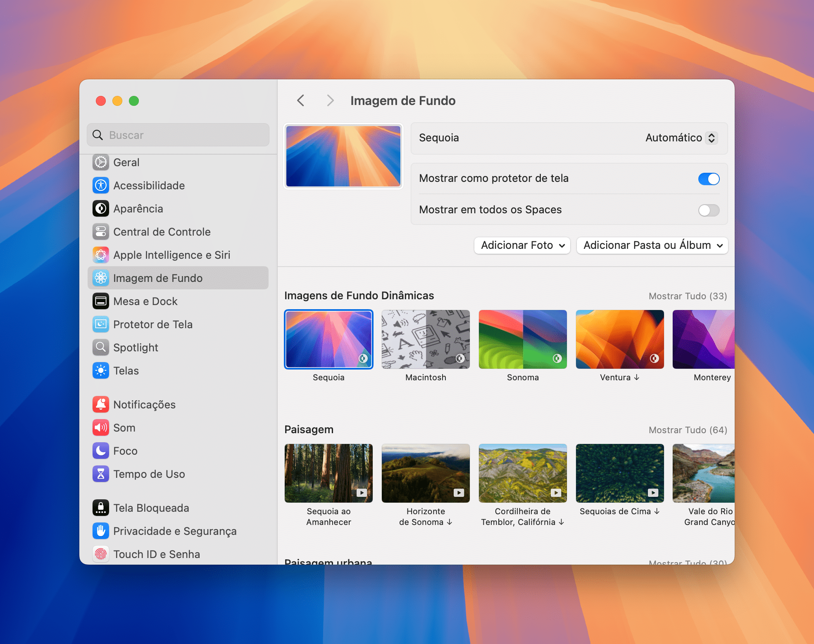Image resolution: width=814 pixels, height=644 pixels.
Task: Click the 'Paisagem' section heading
Action: pos(309,429)
